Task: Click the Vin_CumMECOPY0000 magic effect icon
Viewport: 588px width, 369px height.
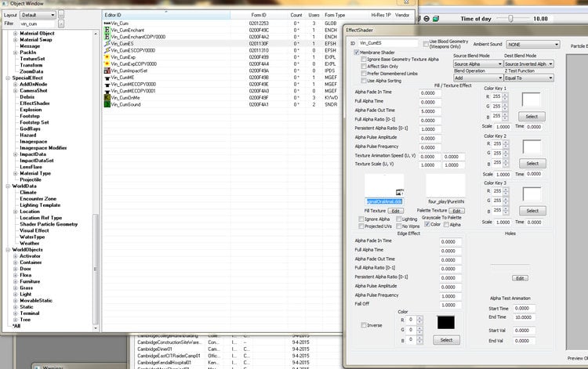Action: click(107, 85)
